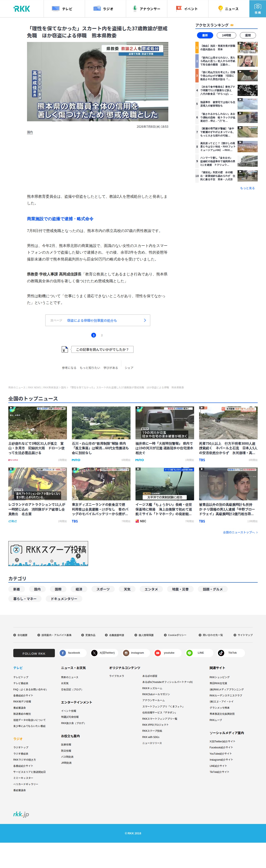266x868 pixels.
Task: Open the アナウンサー menu item
Action: coord(147,9)
